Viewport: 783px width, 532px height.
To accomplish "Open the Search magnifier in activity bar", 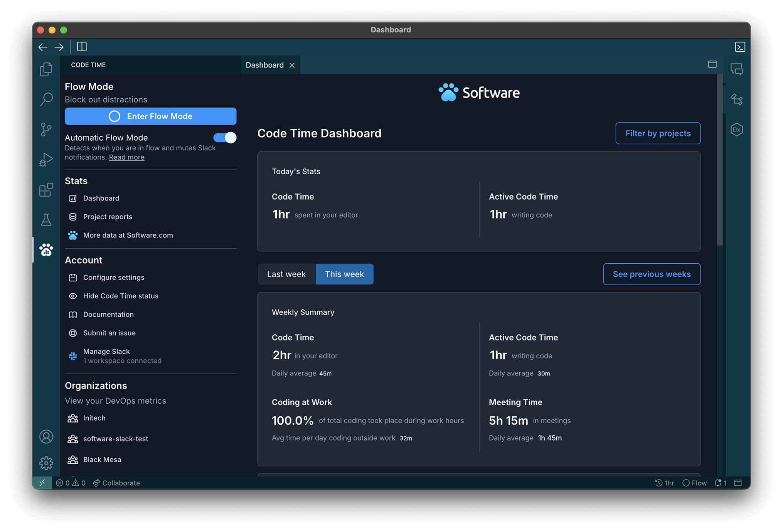I will (46, 99).
